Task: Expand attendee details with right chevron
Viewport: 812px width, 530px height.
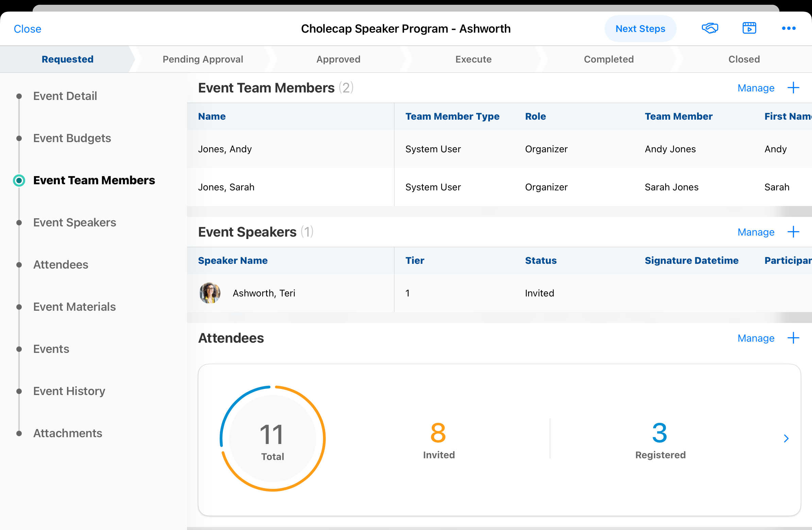Action: [786, 438]
